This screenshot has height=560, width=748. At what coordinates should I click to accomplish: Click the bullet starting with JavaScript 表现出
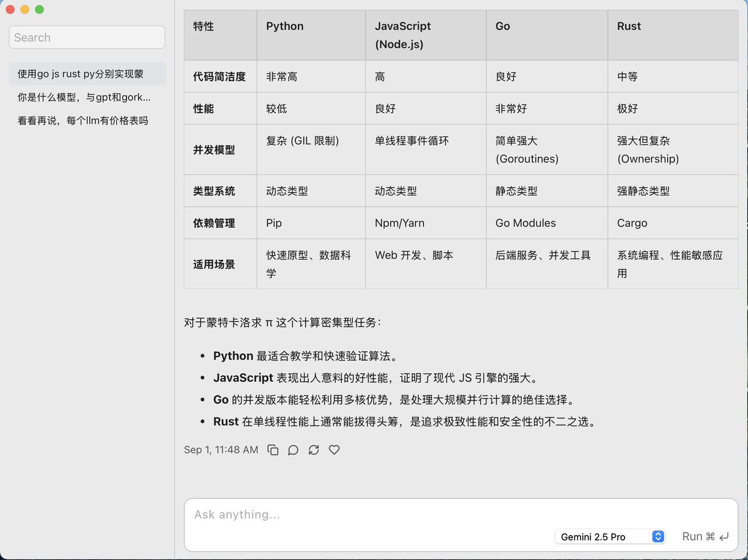[x=375, y=378]
